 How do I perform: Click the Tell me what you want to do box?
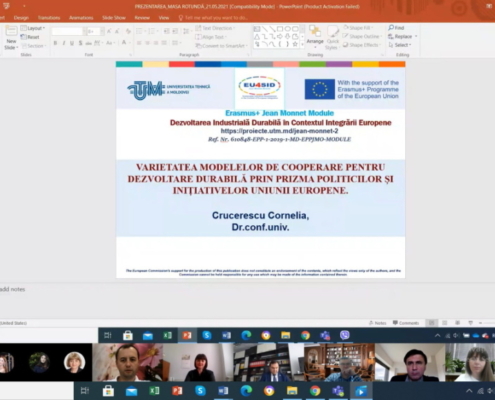[213, 18]
